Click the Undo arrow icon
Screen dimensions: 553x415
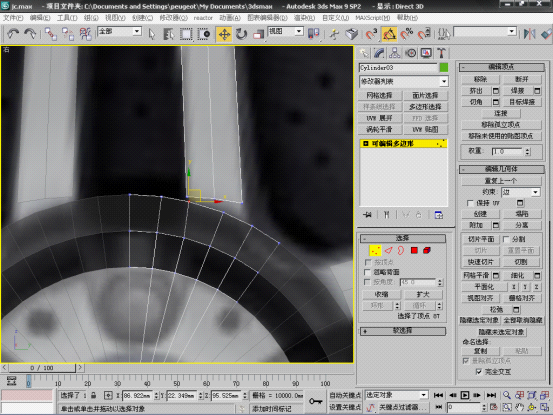tap(13, 34)
